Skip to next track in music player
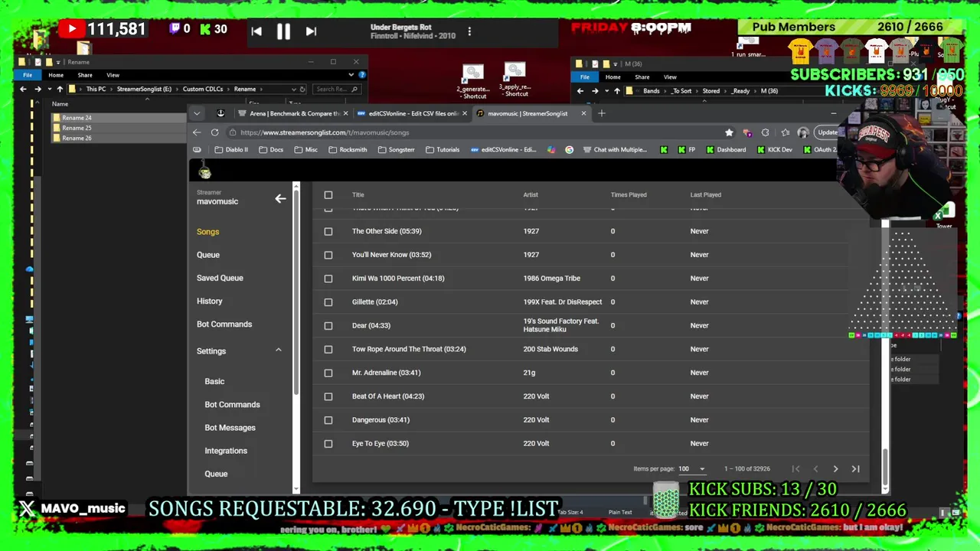Image resolution: width=980 pixels, height=551 pixels. (311, 31)
